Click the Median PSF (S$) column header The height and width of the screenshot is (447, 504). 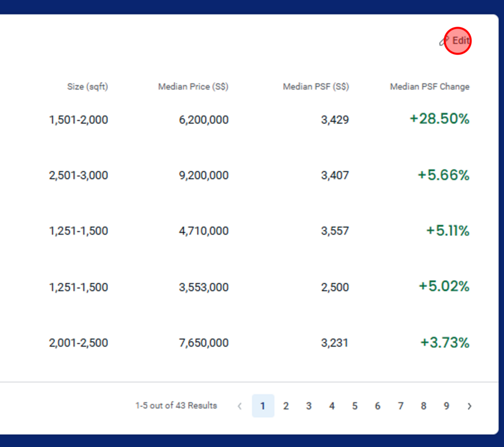click(315, 87)
